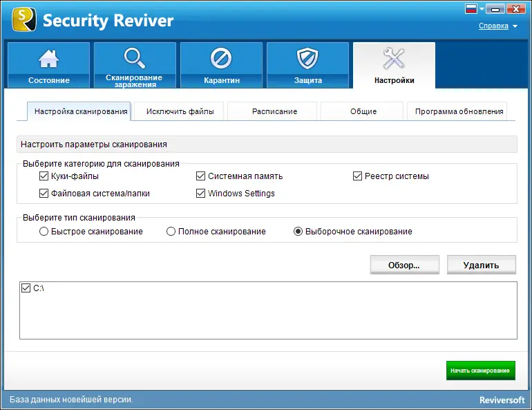Uncheck Файловая система/папки checkbox
The height and width of the screenshot is (410, 532).
click(x=44, y=193)
